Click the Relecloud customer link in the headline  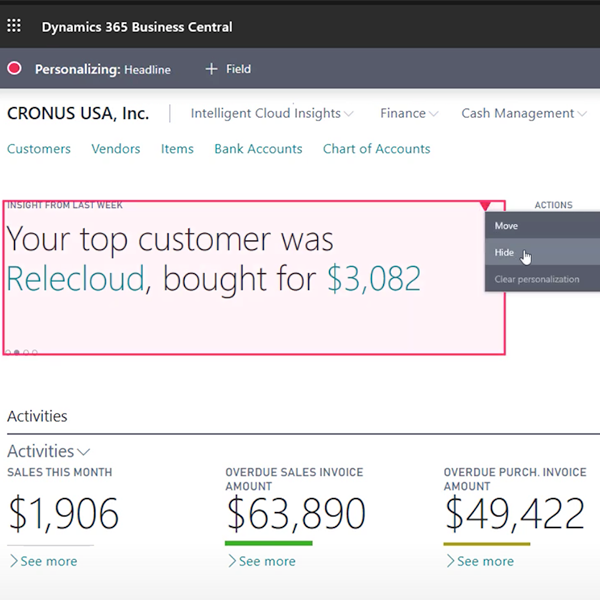pyautogui.click(x=76, y=279)
